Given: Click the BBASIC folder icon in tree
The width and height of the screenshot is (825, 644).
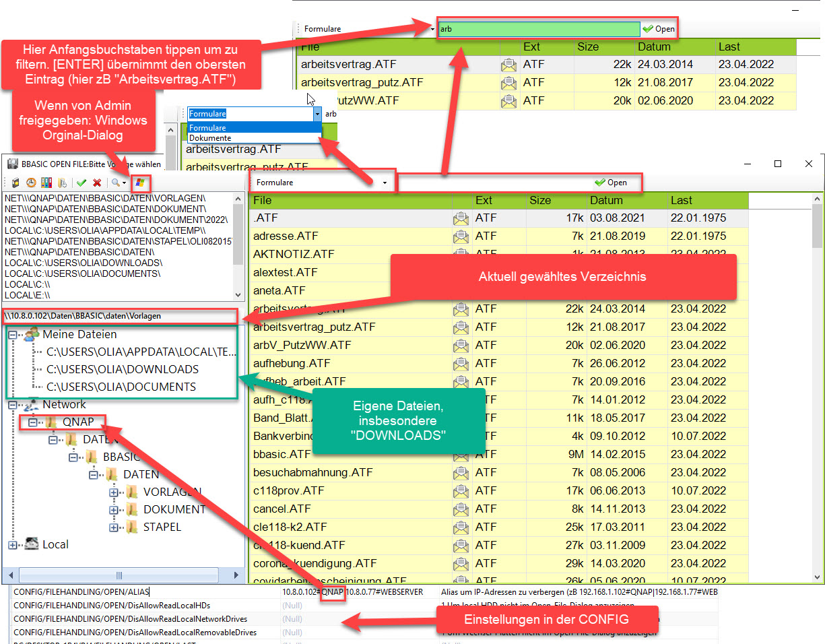Looking at the screenshot, I should pos(92,457).
